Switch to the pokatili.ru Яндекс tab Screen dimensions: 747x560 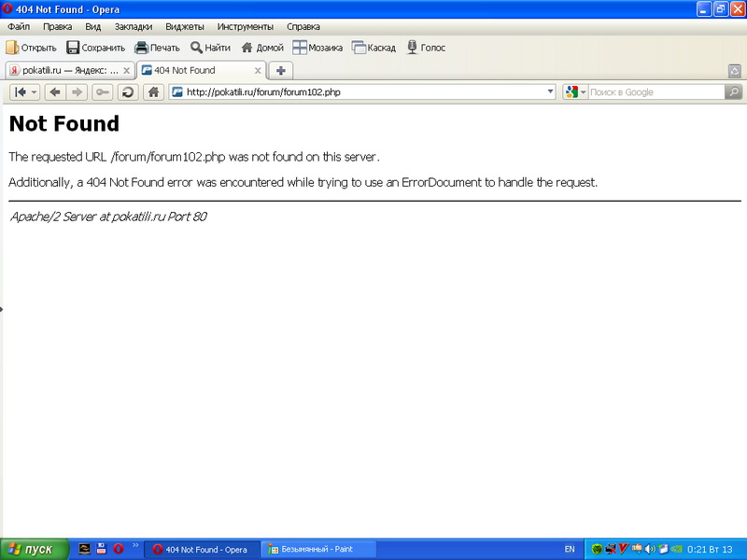(x=63, y=70)
